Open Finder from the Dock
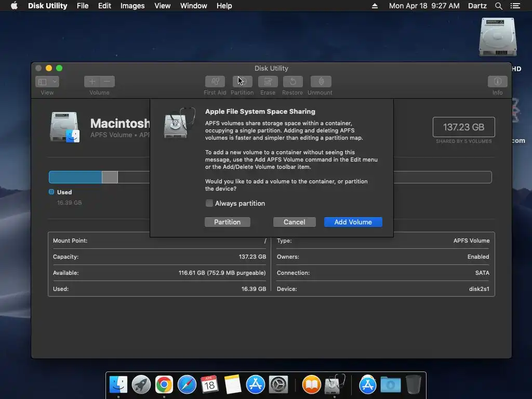The width and height of the screenshot is (532, 399). [x=118, y=385]
